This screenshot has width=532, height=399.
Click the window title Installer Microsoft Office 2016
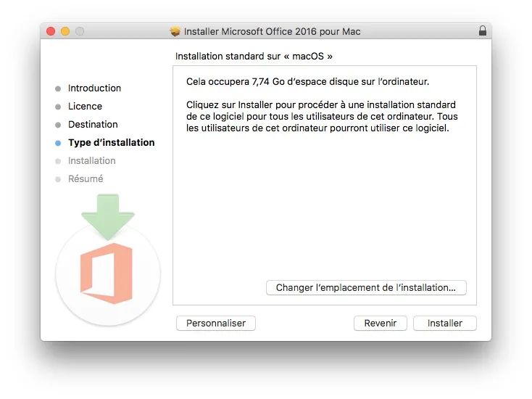tap(272, 32)
